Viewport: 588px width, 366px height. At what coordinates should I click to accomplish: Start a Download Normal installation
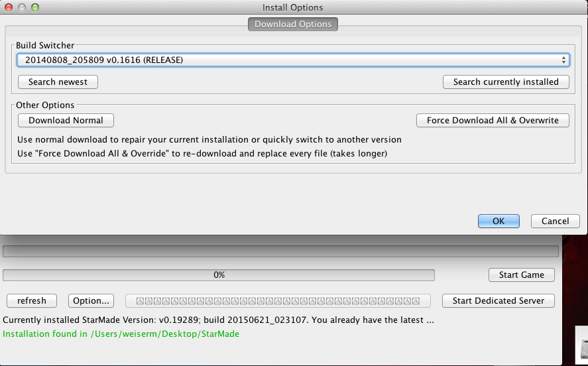click(66, 120)
